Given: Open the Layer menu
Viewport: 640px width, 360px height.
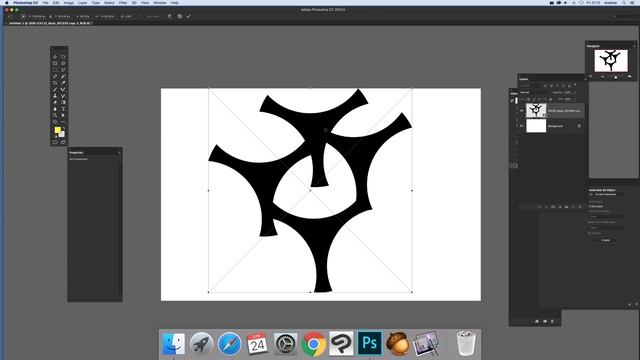Looking at the screenshot, I should pyautogui.click(x=83, y=3).
